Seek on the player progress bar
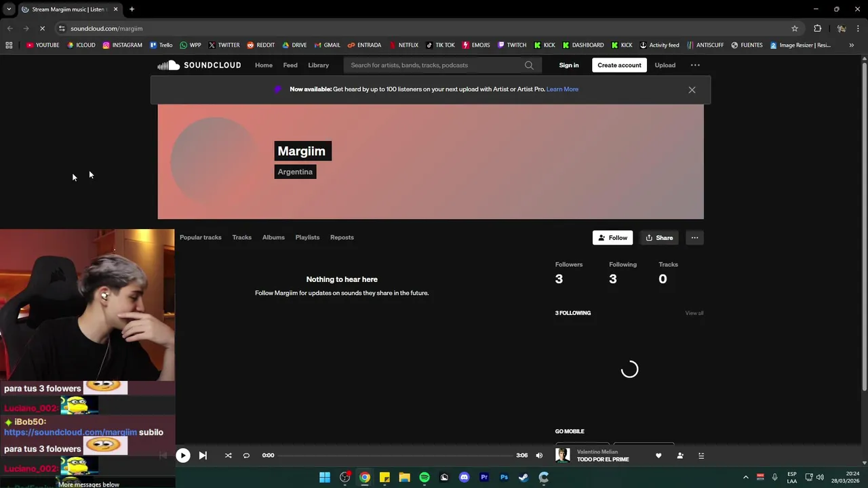 pos(395,455)
